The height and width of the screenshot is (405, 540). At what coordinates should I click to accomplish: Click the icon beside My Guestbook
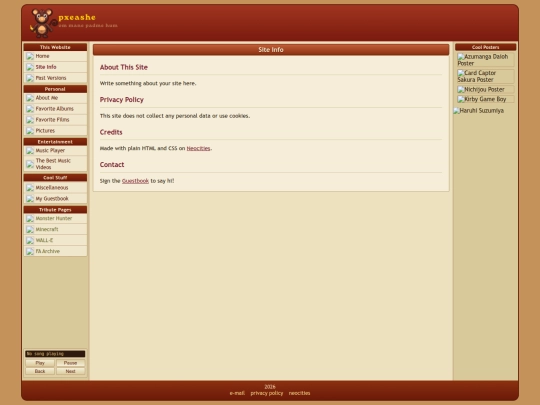pos(30,199)
